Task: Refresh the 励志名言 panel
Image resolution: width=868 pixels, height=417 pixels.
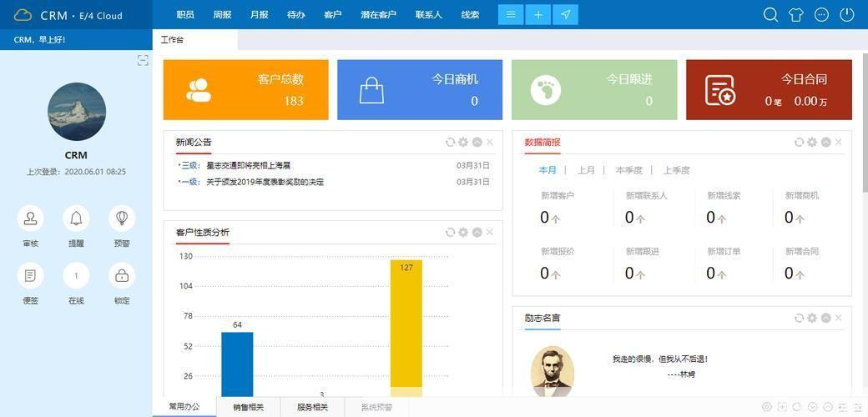Action: click(x=799, y=318)
